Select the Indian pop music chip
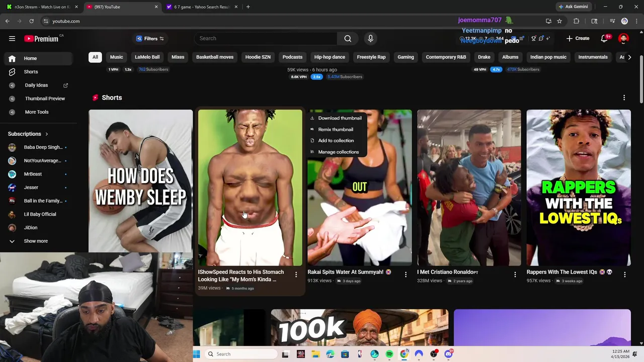 (x=548, y=57)
